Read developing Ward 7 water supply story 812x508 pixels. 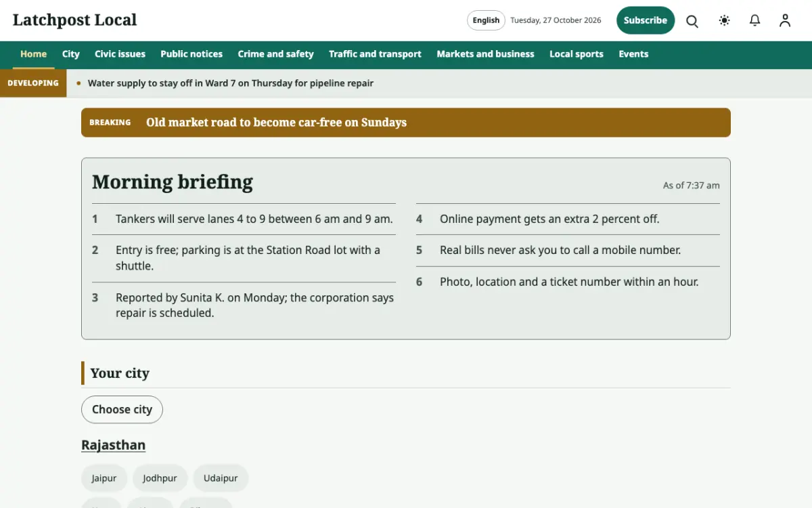pyautogui.click(x=231, y=83)
